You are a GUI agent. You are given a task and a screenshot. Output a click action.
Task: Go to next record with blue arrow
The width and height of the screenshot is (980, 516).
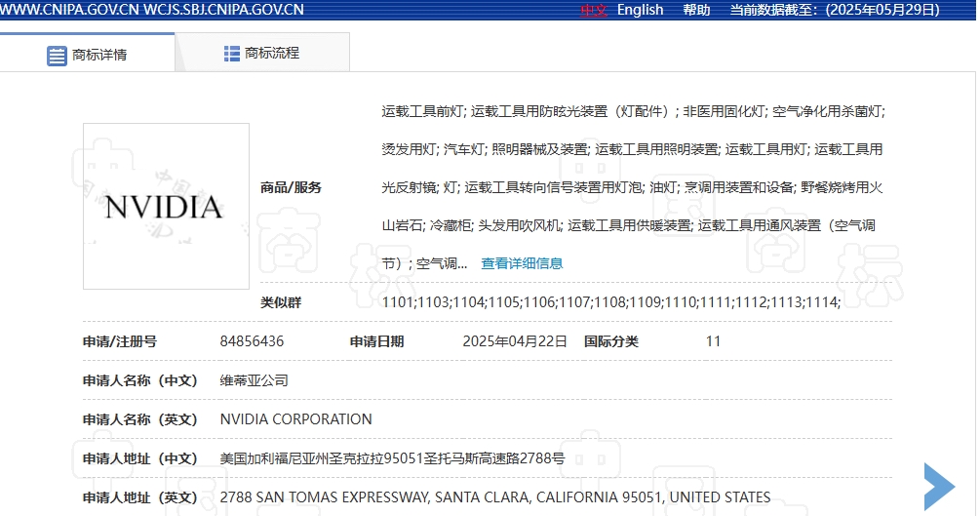click(x=939, y=487)
